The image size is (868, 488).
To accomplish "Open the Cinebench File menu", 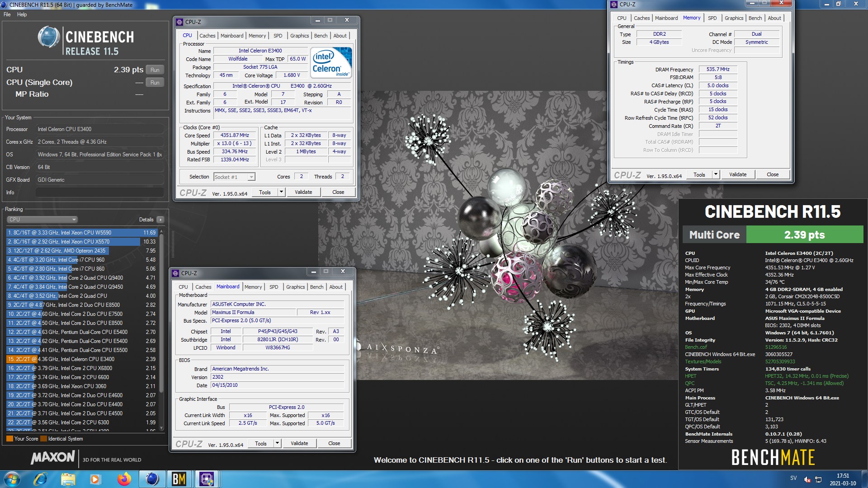I will pos(7,14).
